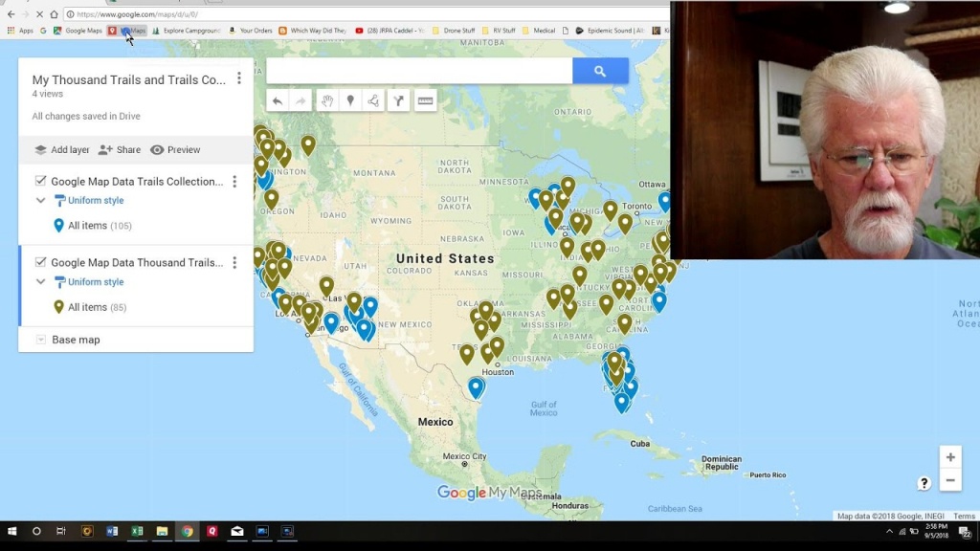
Task: Open Trails Collection layer options menu
Action: pos(234,181)
